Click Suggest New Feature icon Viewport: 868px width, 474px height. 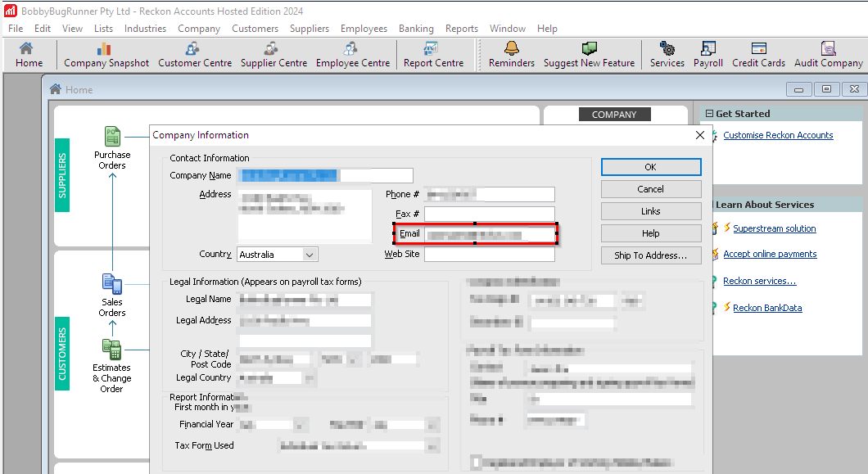(589, 55)
